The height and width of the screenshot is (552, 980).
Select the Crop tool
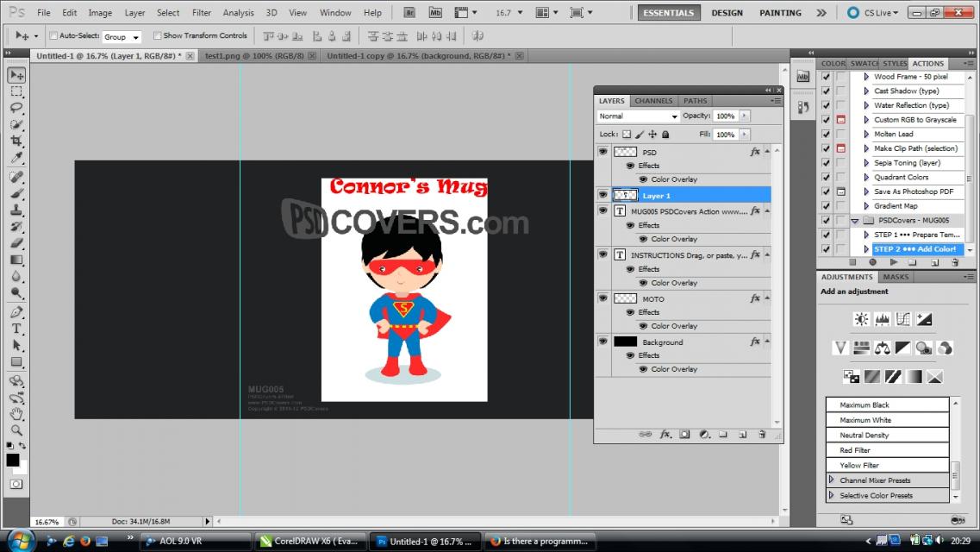pyautogui.click(x=16, y=141)
